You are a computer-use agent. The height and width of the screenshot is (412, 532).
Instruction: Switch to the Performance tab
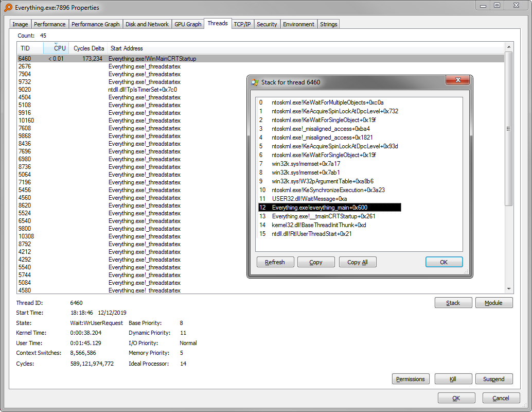pyautogui.click(x=50, y=24)
